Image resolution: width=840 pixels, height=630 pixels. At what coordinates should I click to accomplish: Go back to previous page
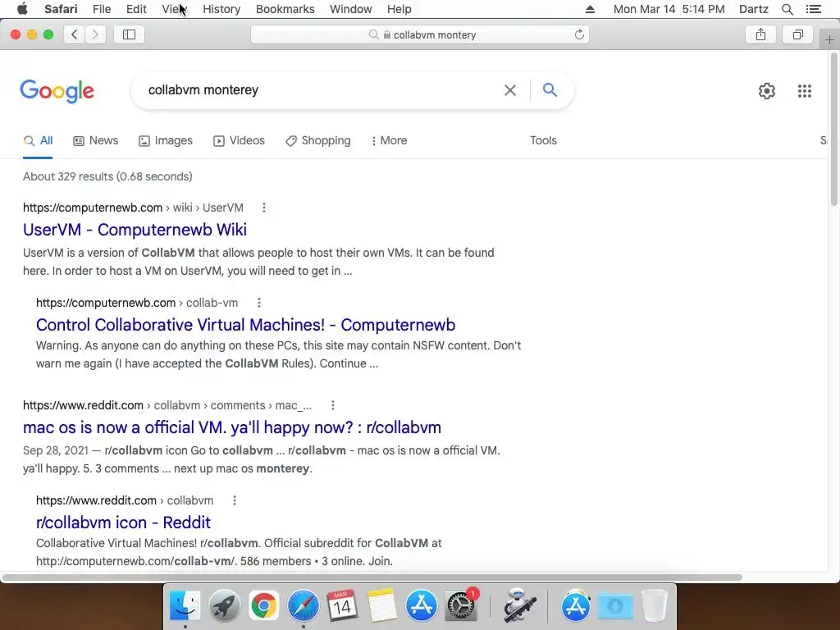pyautogui.click(x=75, y=34)
